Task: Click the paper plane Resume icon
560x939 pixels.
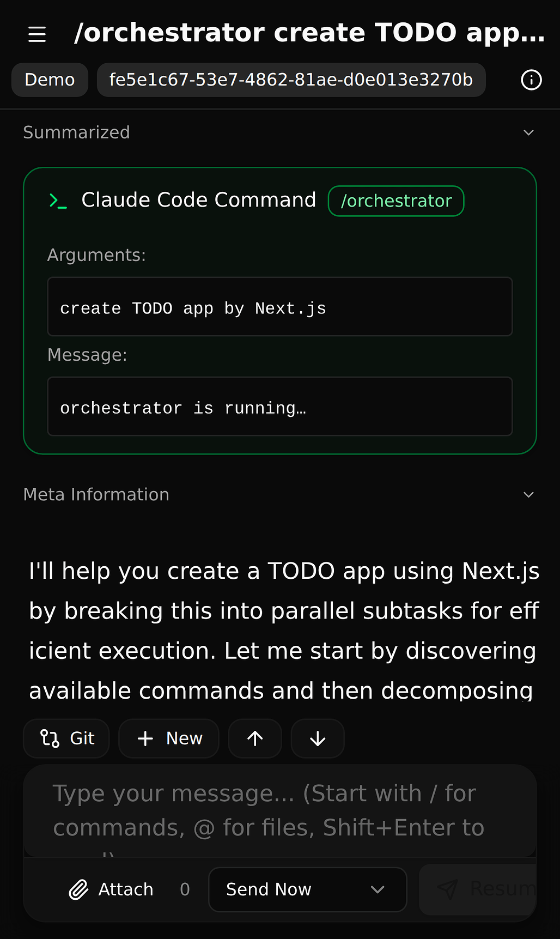Action: [x=447, y=889]
